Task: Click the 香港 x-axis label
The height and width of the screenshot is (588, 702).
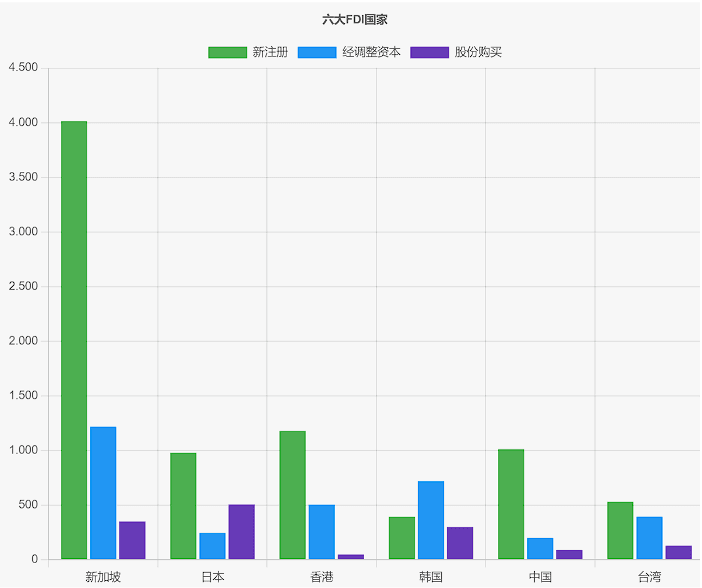Action: (x=322, y=577)
